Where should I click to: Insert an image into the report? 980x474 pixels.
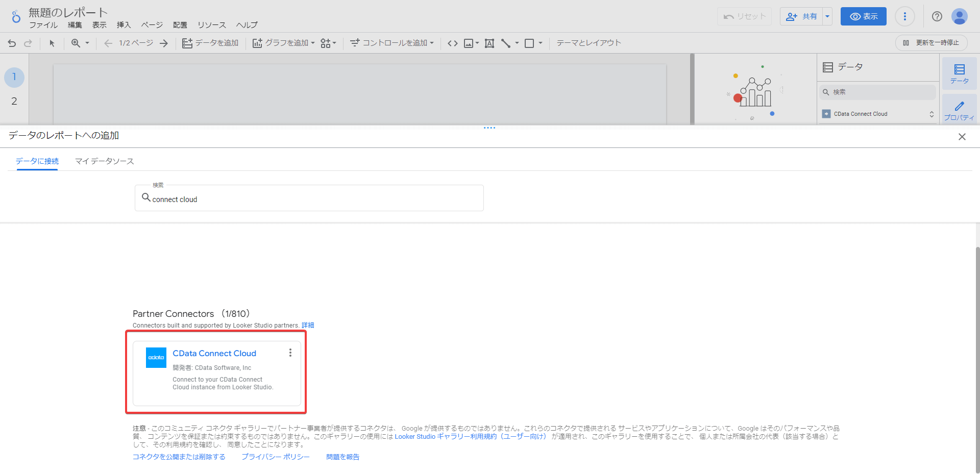[468, 43]
